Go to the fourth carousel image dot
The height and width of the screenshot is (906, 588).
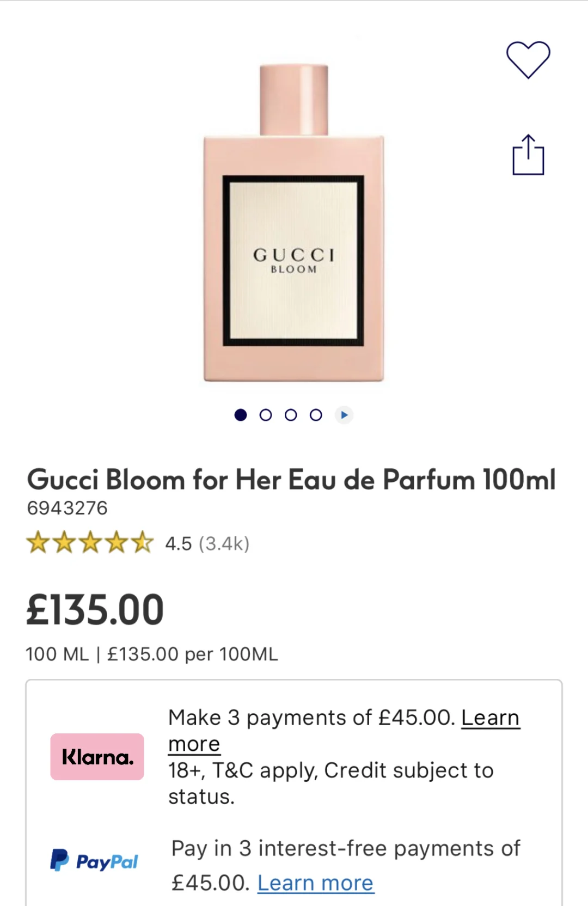click(316, 415)
